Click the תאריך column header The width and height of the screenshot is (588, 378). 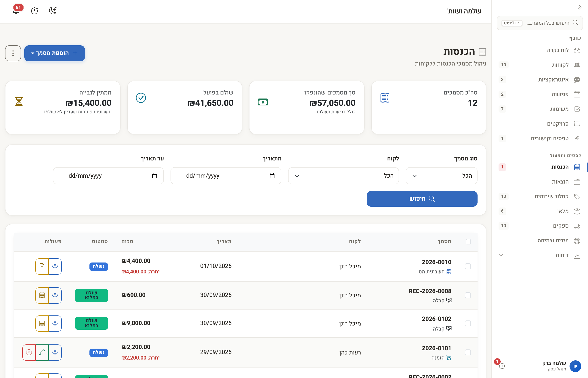[x=224, y=241]
